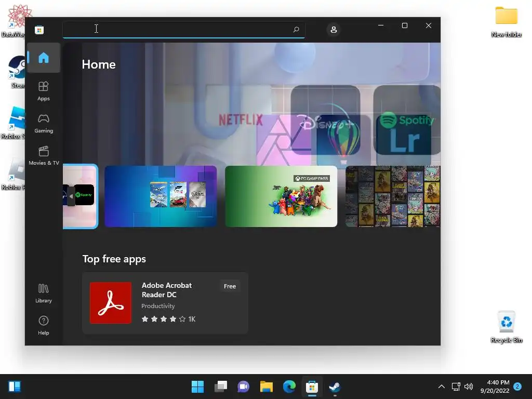Select the New folder desktop icon
Viewport: 532px width, 399px height.
[506, 22]
